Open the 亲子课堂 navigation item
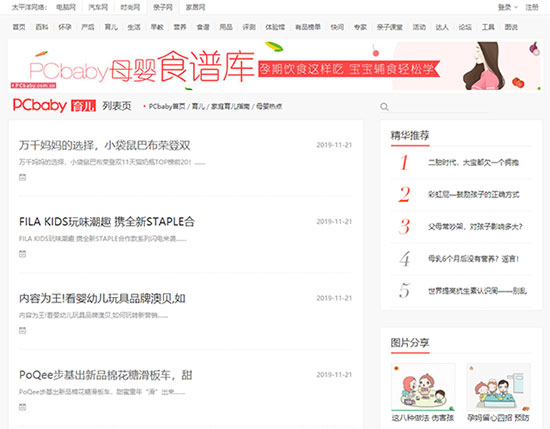This screenshot has width=550, height=429. 389,27
